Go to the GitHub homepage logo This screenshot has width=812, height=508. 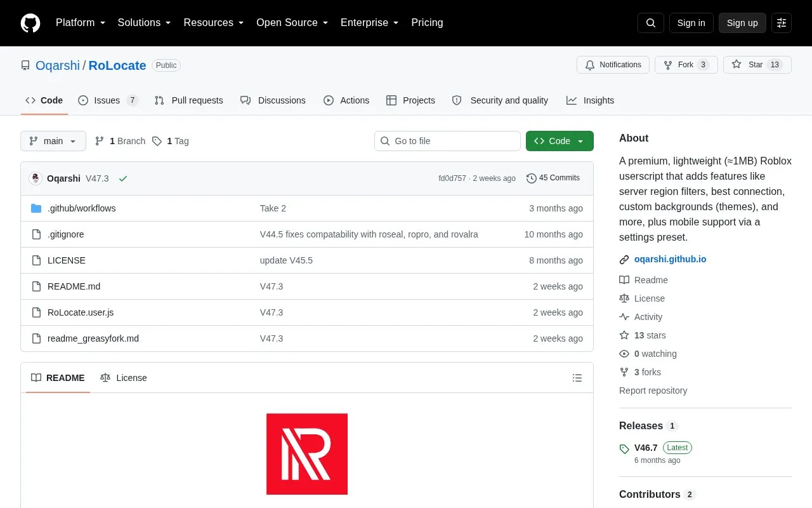(x=30, y=23)
